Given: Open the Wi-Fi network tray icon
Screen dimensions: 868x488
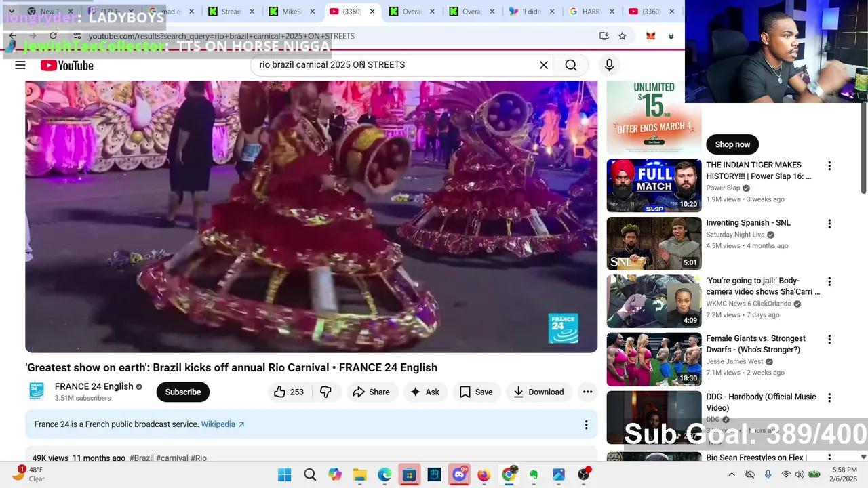Looking at the screenshot, I should (786, 475).
